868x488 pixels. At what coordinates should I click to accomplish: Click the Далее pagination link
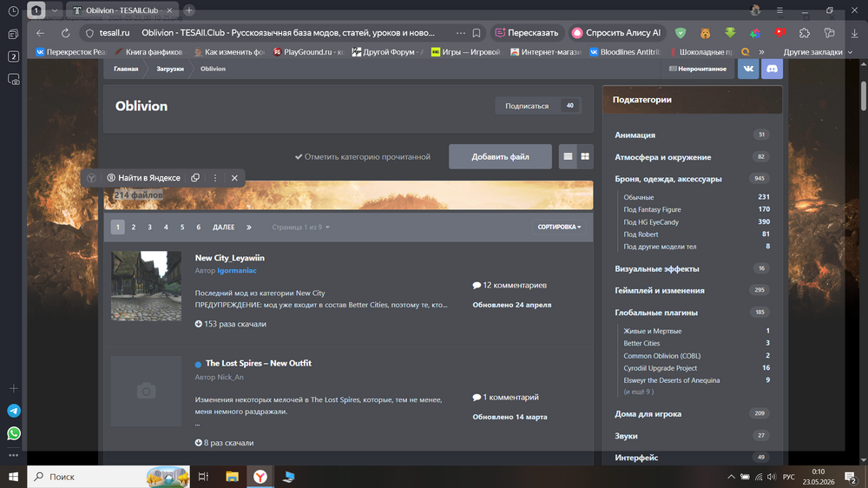pos(224,228)
